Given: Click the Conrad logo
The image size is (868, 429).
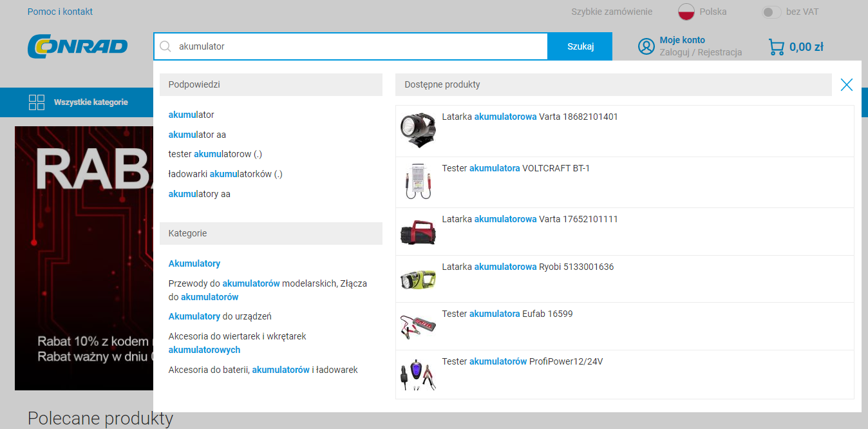Looking at the screenshot, I should point(77,46).
